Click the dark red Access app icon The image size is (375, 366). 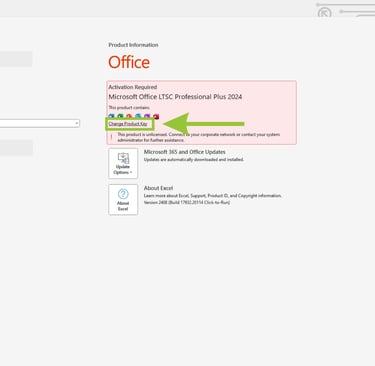coord(156,116)
